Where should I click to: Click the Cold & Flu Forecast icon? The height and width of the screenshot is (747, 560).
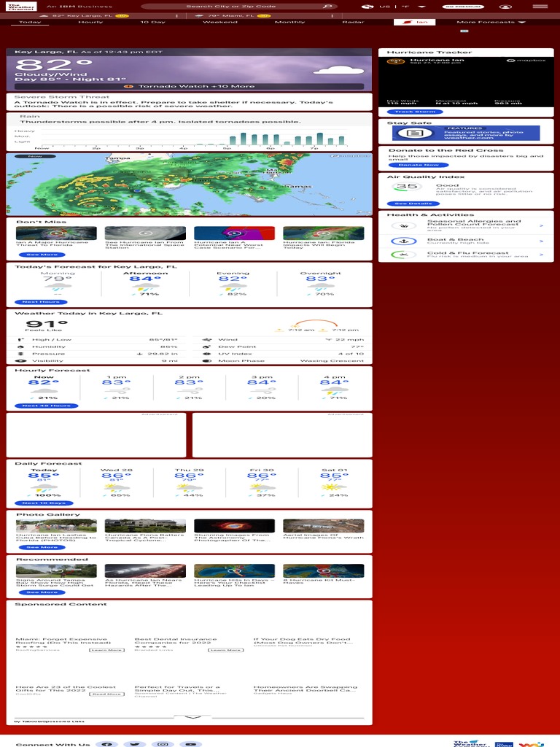click(x=403, y=255)
